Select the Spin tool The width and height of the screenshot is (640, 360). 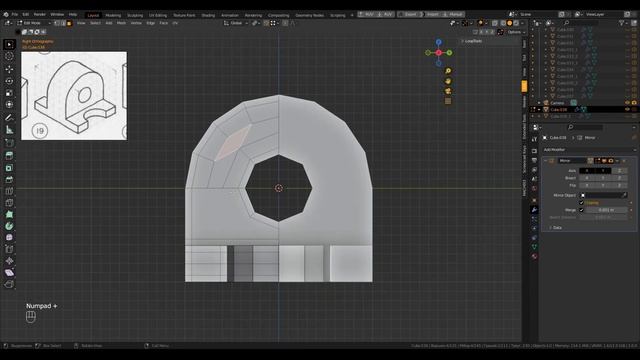coord(9,226)
